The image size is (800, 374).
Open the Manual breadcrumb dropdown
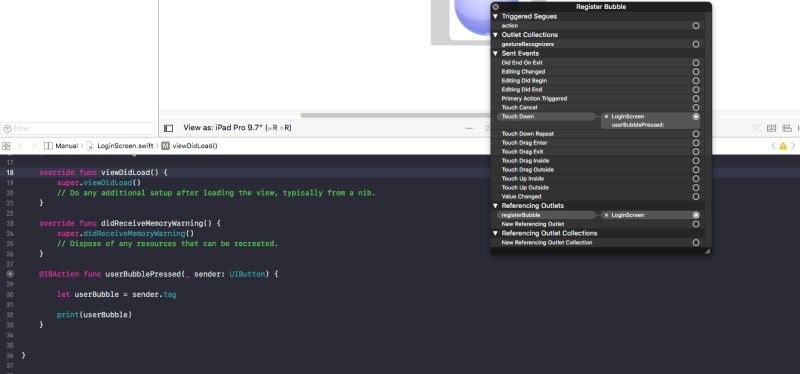(61, 146)
